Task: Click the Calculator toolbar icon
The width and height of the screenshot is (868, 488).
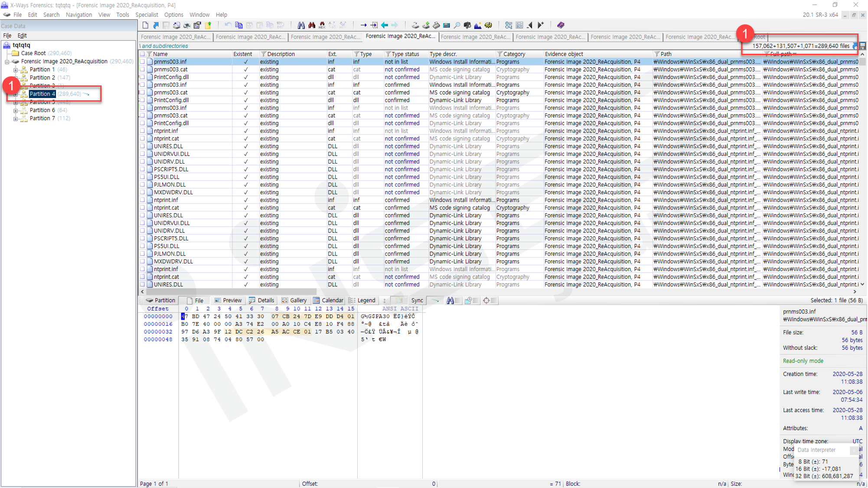Action: 447,25
